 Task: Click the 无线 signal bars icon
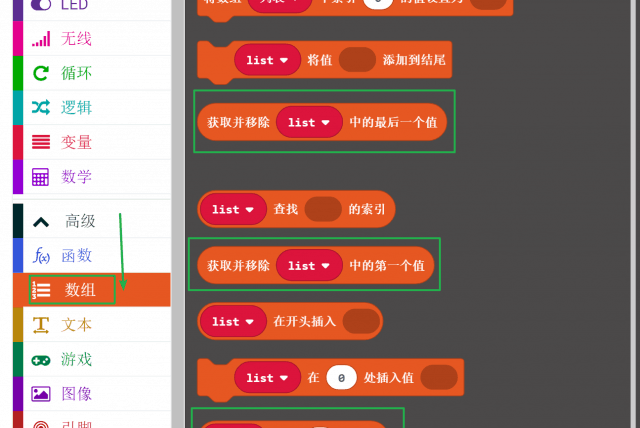[x=41, y=39]
